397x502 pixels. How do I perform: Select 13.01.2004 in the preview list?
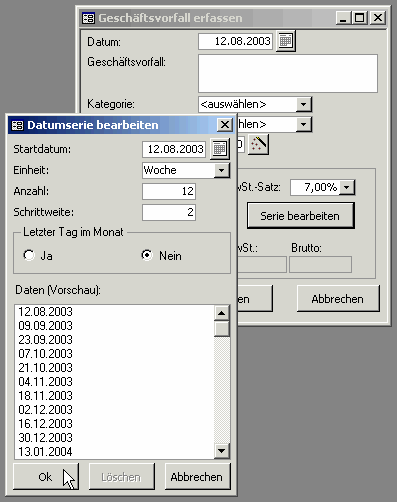(x=114, y=452)
